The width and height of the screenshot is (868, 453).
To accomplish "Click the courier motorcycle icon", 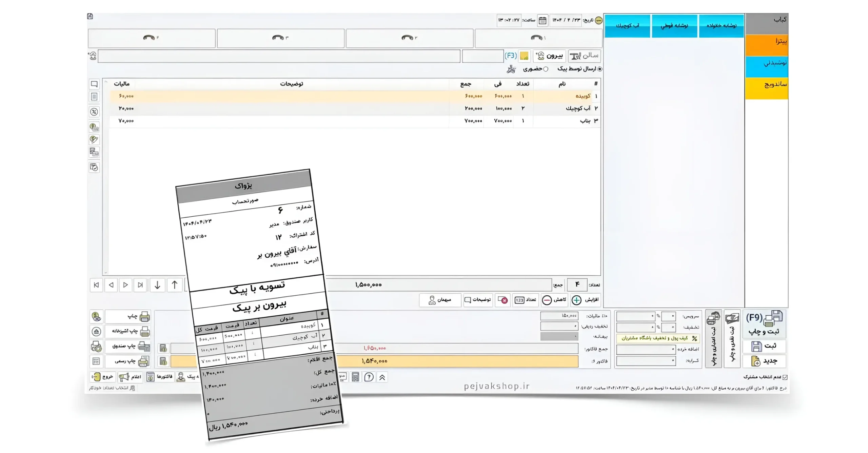I will click(x=511, y=70).
